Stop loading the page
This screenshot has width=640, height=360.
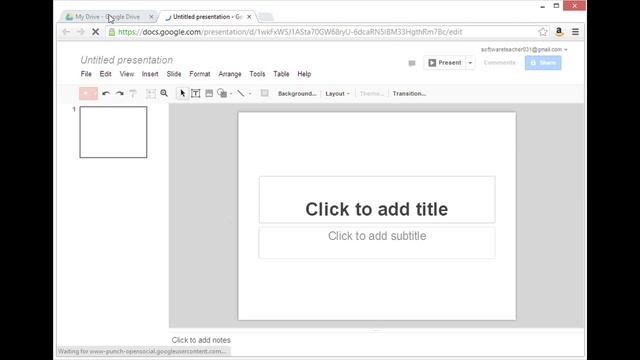point(95,31)
